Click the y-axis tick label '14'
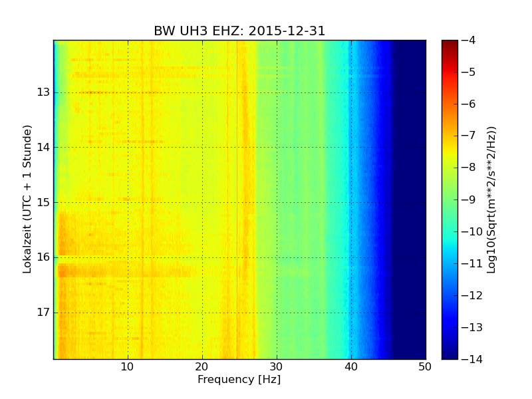 point(43,147)
